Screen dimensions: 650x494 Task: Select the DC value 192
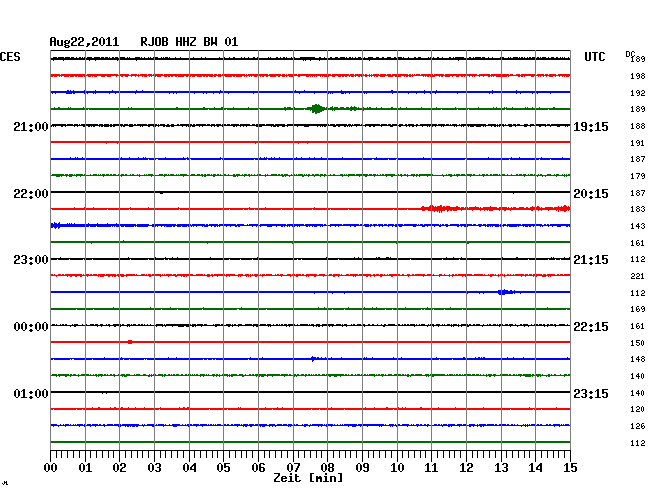(638, 93)
